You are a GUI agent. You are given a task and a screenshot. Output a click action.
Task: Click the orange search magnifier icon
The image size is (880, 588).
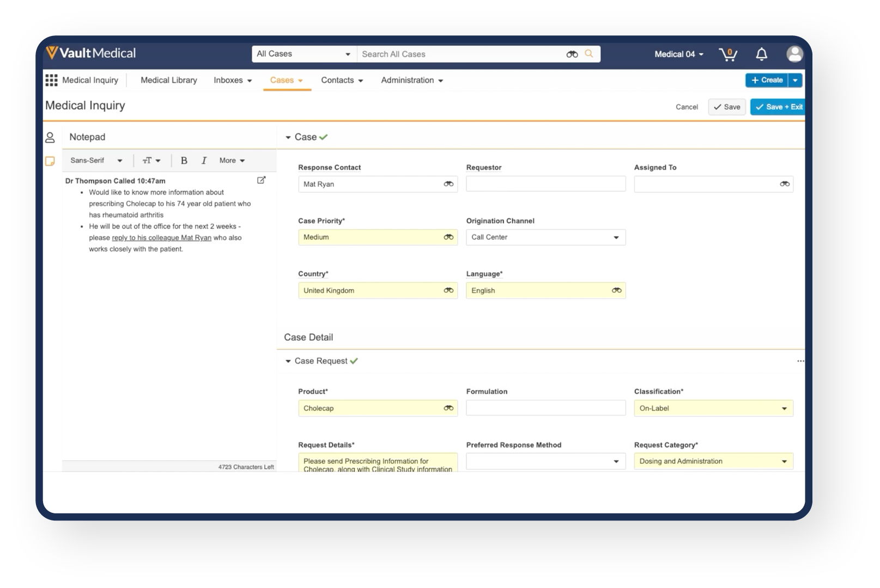pyautogui.click(x=589, y=54)
